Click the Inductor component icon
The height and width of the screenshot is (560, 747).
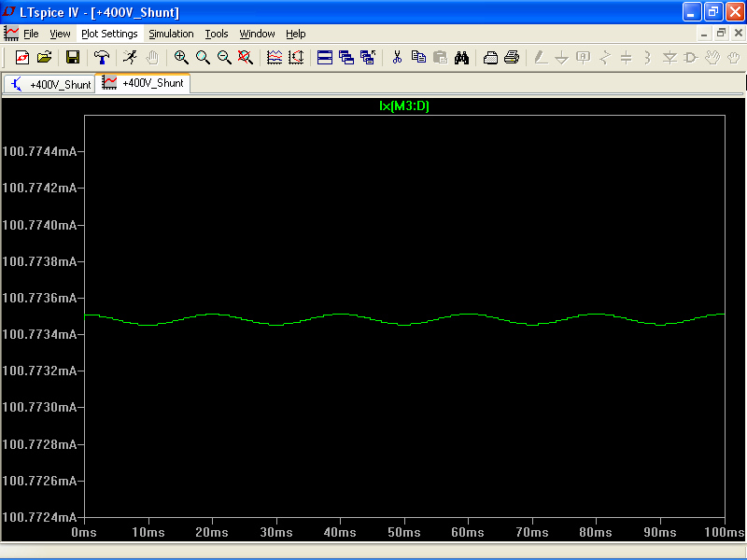(647, 58)
